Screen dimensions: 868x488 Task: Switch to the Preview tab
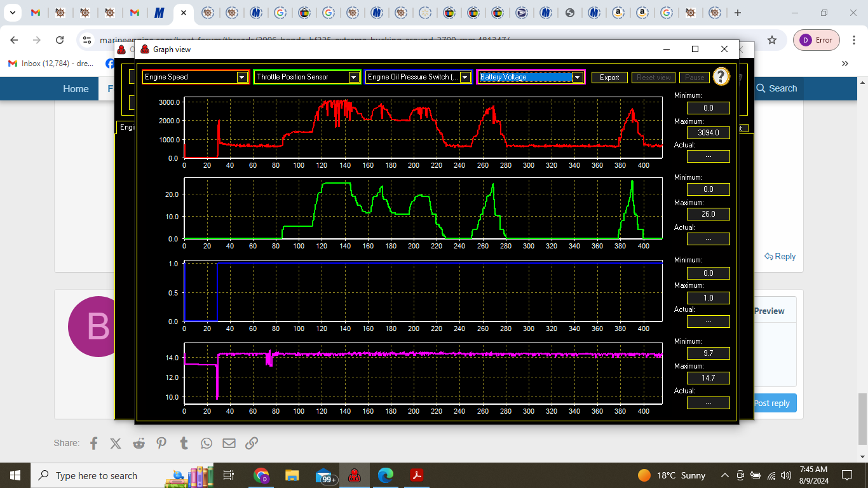pos(769,311)
